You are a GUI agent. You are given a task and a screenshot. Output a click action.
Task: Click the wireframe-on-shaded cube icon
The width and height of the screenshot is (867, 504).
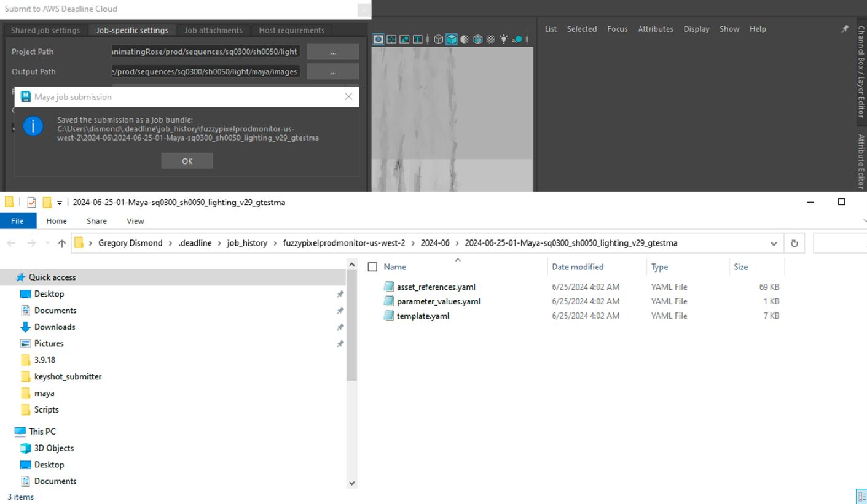[478, 39]
